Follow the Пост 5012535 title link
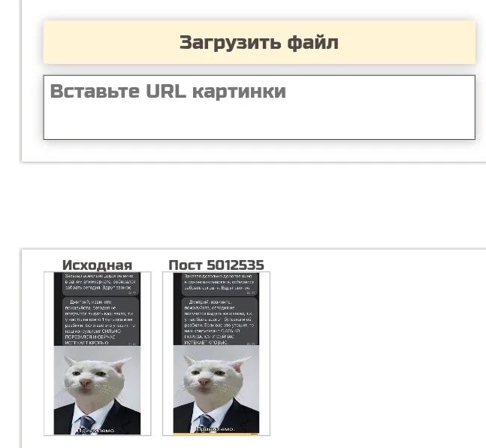 pos(216,265)
